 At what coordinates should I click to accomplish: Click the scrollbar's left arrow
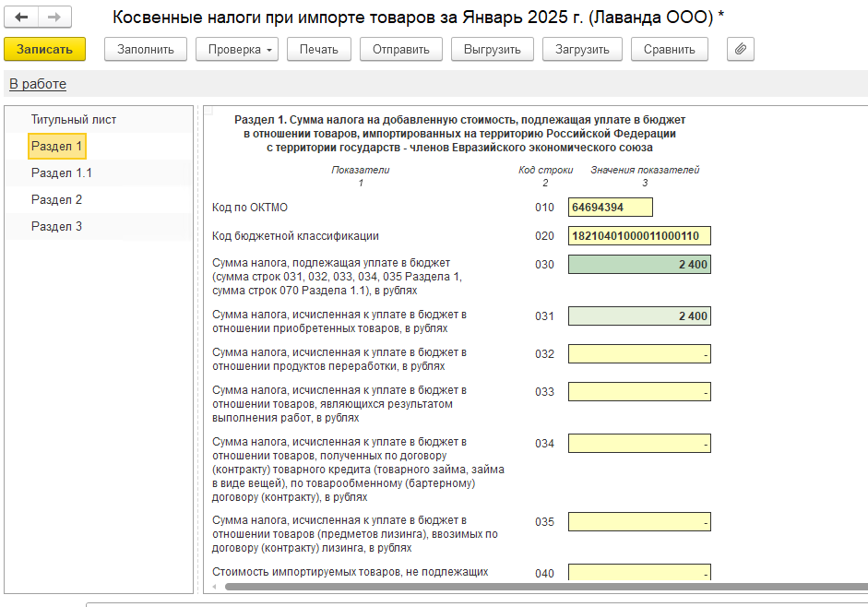click(x=215, y=587)
